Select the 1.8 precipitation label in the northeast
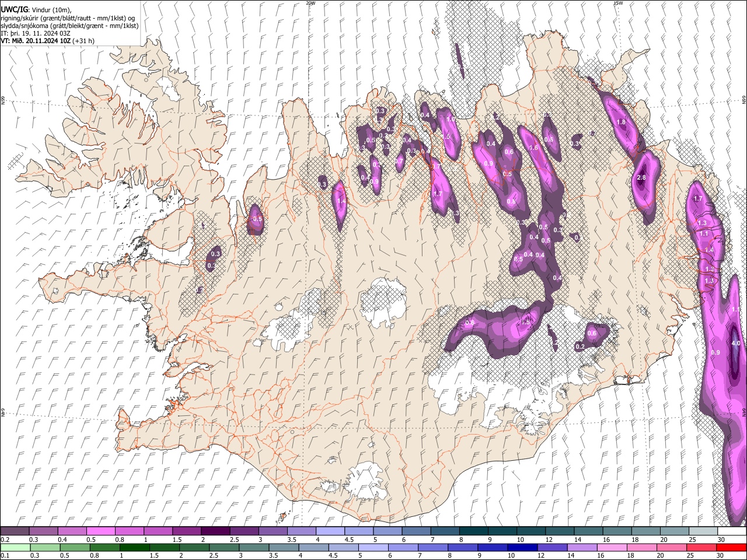 621,122
